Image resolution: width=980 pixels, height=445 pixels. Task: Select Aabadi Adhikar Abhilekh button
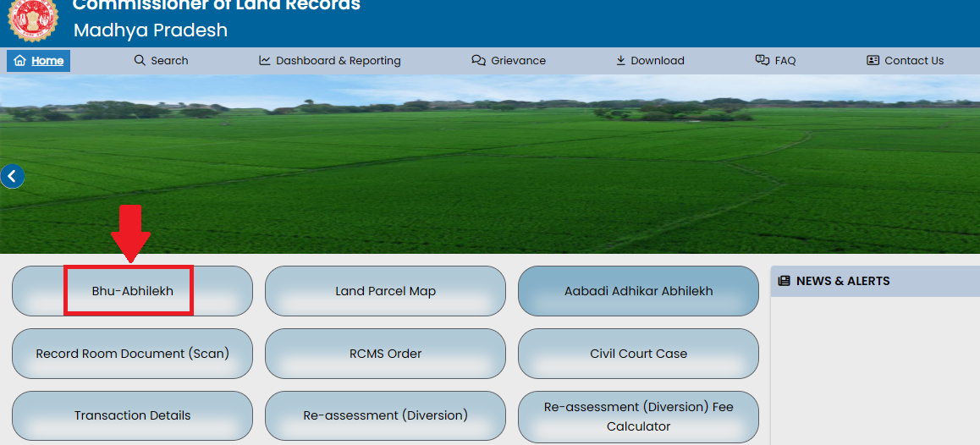tap(638, 291)
